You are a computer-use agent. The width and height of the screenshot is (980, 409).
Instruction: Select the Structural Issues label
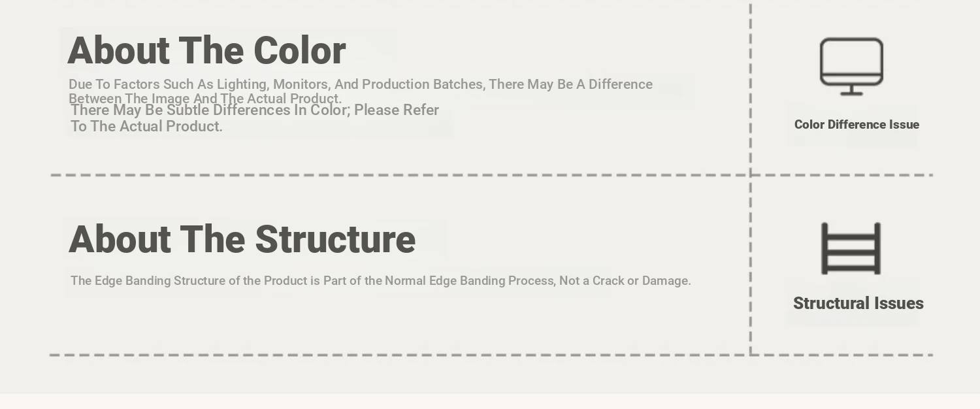click(x=858, y=303)
